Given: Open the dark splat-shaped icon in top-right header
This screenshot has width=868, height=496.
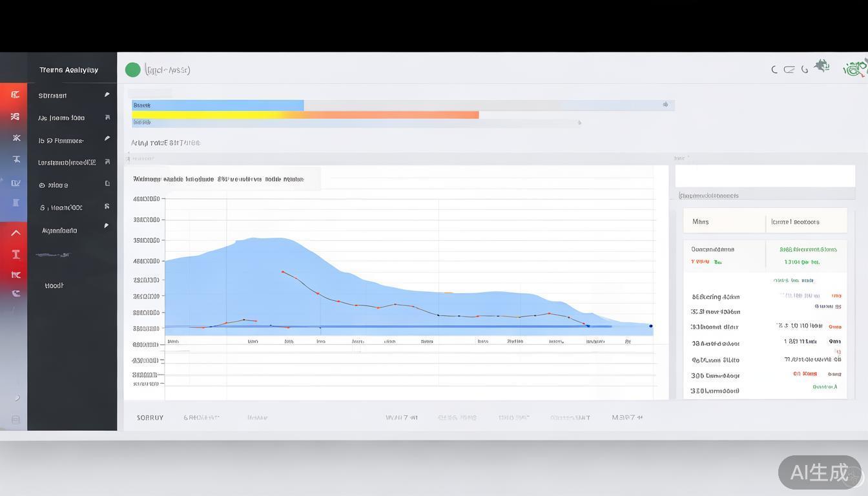Looking at the screenshot, I should 821,66.
